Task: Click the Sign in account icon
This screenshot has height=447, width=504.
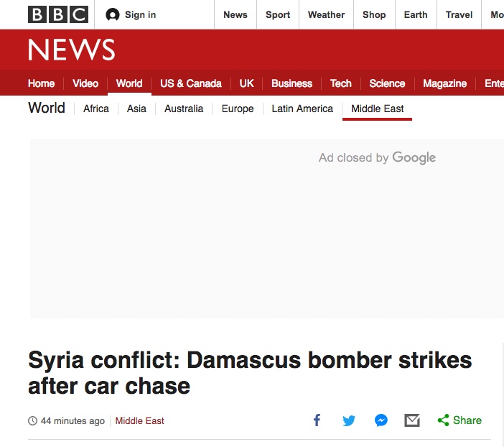Action: pyautogui.click(x=112, y=14)
